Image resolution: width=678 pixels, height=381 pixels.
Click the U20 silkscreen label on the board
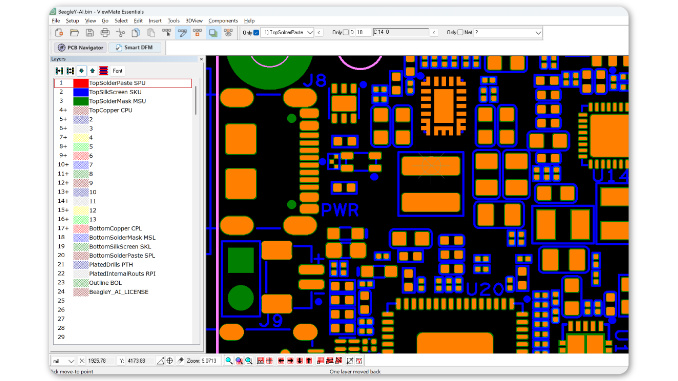(485, 289)
